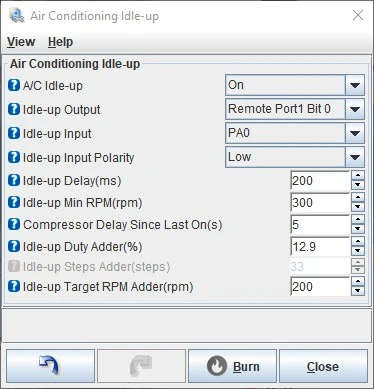Click the Idle-up Min RPM field showing 300
Screen dimensions: 374x389
tap(320, 202)
